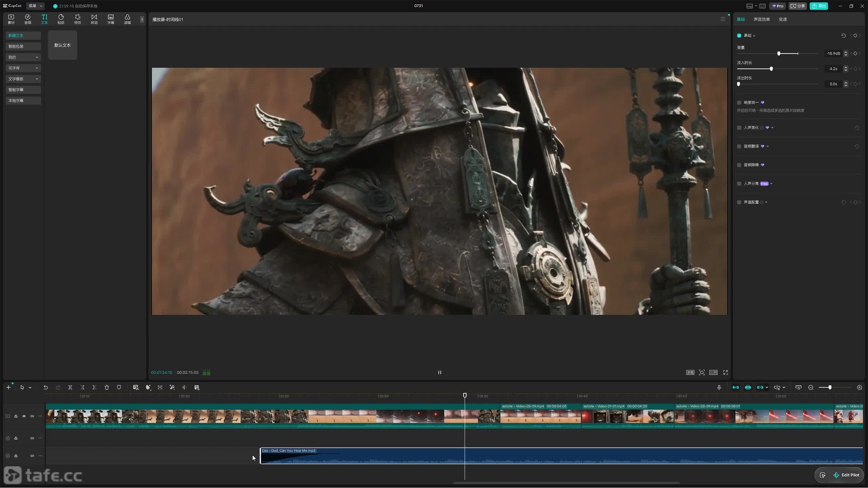Image resolution: width=868 pixels, height=488 pixels.
Task: Enable the 响度统一 checkbox
Action: pyautogui.click(x=739, y=103)
